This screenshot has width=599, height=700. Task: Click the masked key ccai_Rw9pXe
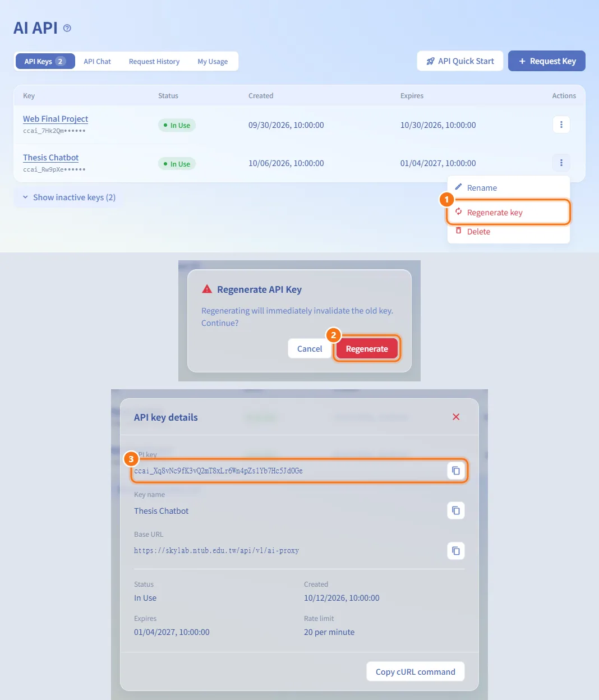point(54,169)
